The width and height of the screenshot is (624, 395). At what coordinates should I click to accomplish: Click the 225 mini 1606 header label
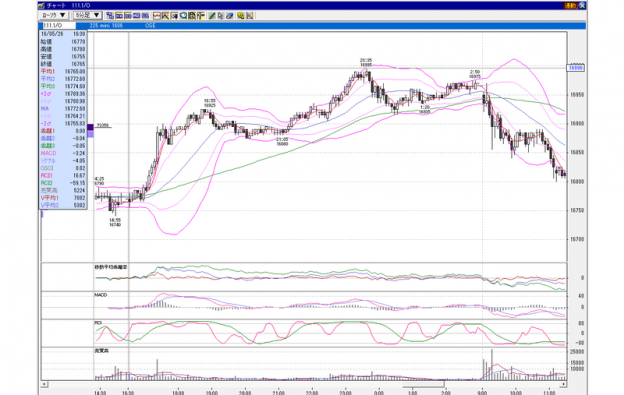pyautogui.click(x=106, y=25)
